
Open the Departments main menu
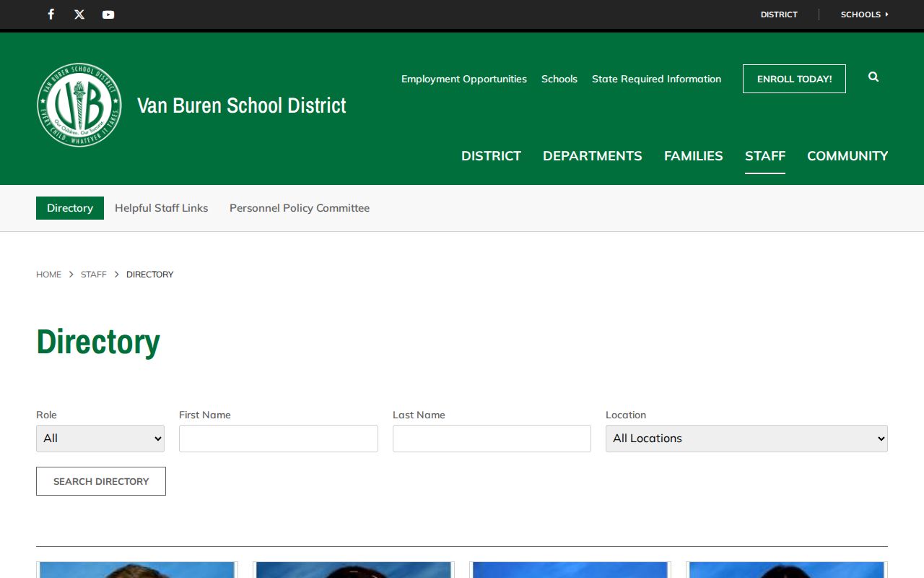(x=593, y=156)
